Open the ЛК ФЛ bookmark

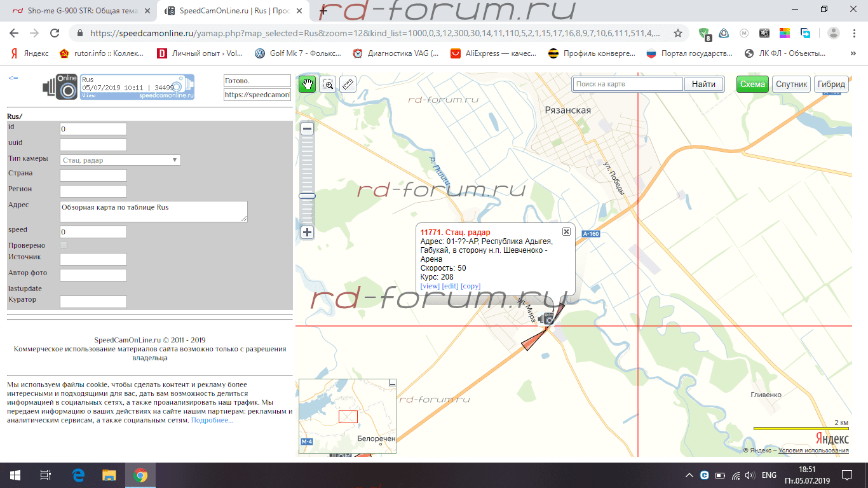coord(785,53)
